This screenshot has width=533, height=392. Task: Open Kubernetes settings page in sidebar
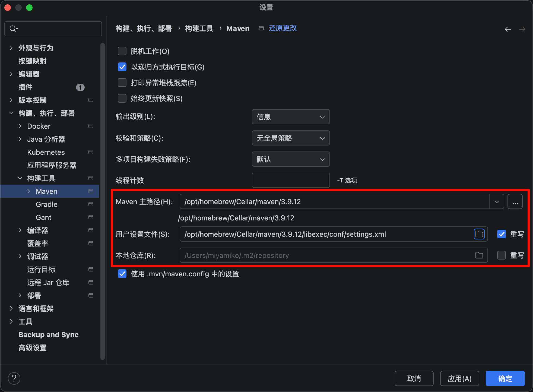(x=46, y=152)
